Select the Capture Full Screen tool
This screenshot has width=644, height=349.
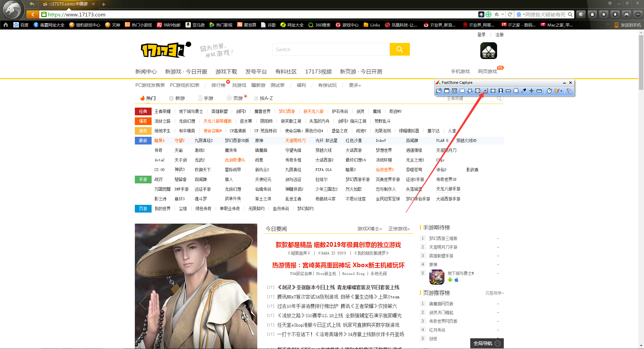tap(478, 91)
